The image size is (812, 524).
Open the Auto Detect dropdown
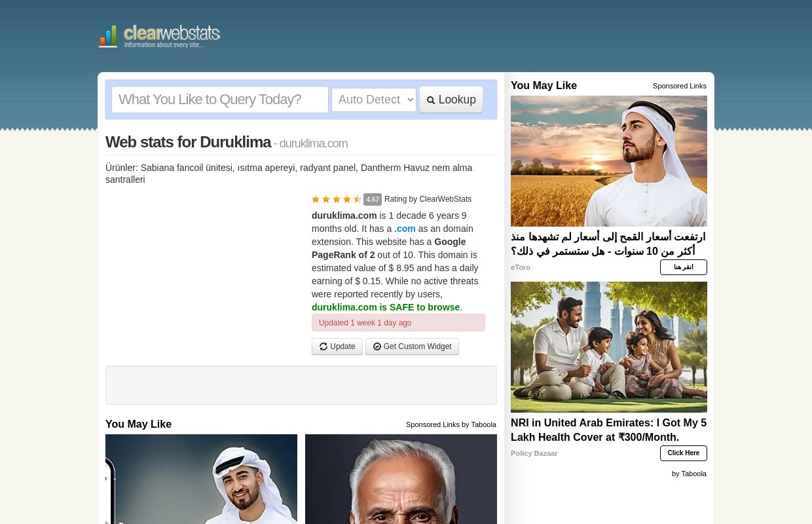(373, 100)
